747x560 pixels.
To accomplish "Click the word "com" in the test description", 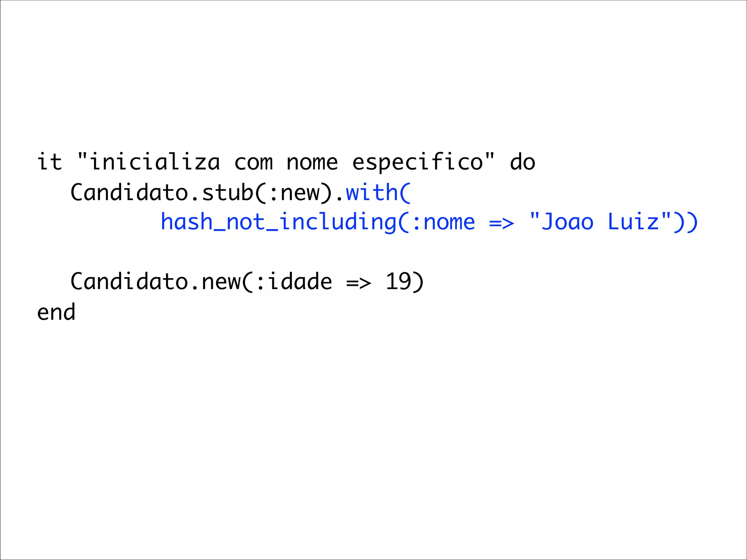I will (x=253, y=162).
